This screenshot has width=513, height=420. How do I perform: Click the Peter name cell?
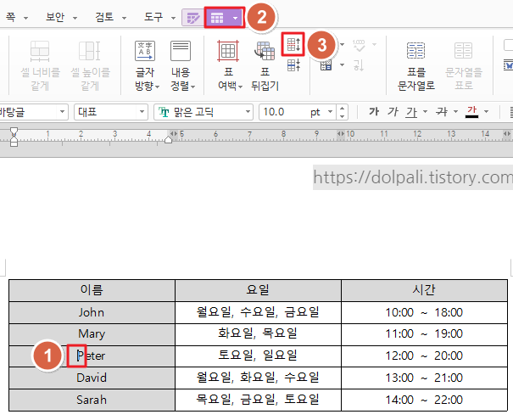click(92, 356)
